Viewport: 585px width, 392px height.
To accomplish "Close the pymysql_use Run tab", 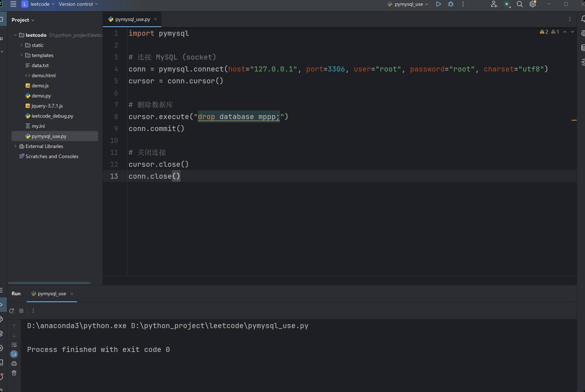I will pos(72,294).
